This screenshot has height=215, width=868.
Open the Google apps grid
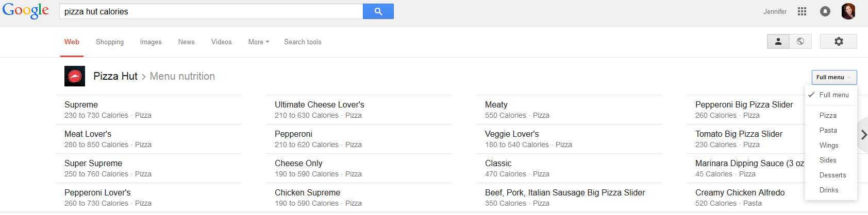click(802, 11)
